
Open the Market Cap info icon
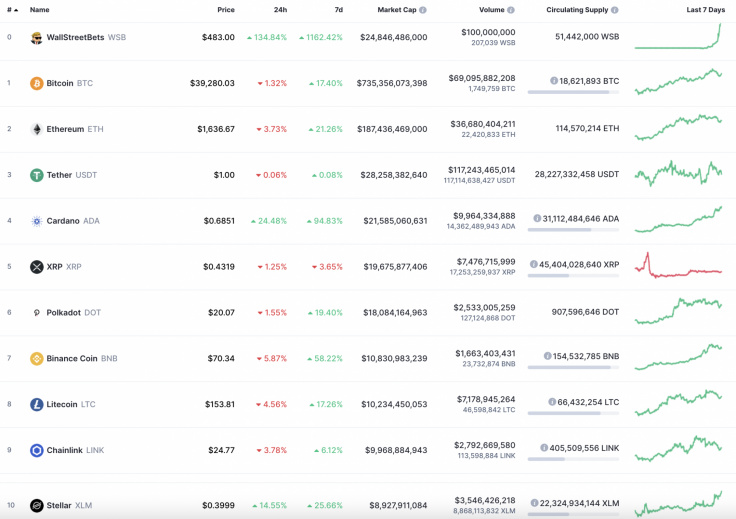423,10
